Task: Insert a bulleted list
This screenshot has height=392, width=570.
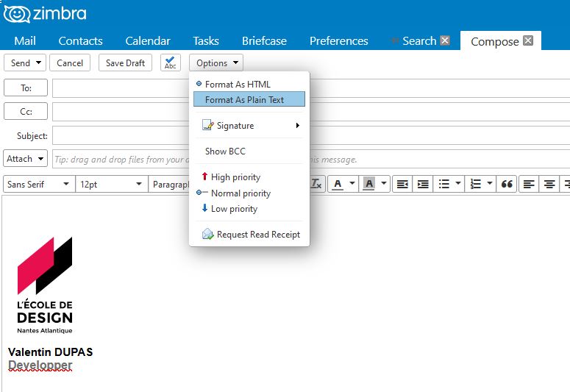Action: pos(443,184)
